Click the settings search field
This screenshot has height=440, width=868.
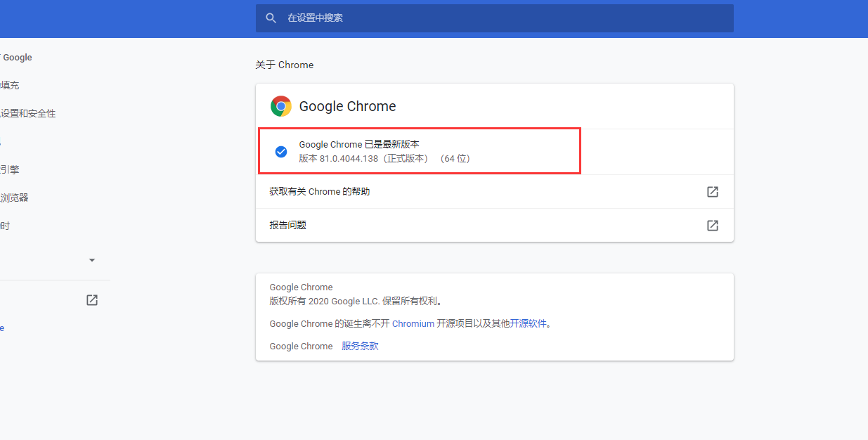(494, 18)
